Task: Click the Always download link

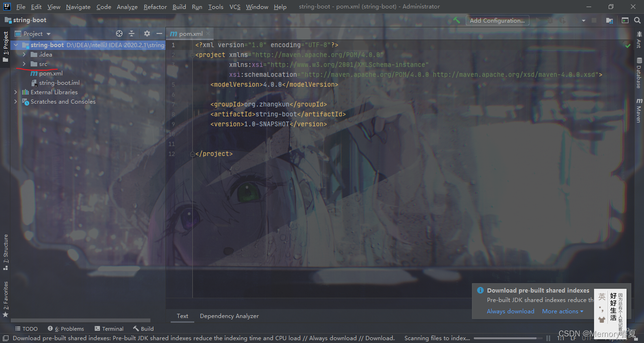Action: pos(511,311)
